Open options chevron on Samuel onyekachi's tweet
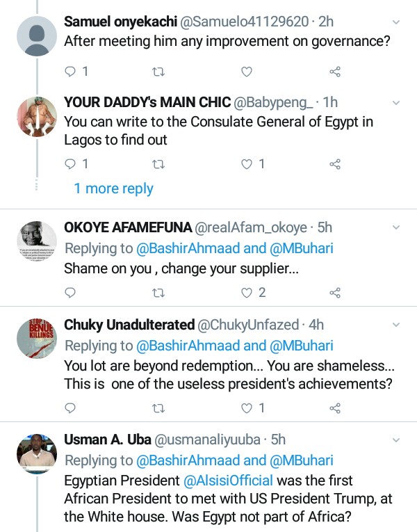Image resolution: width=417 pixels, height=532 pixels. [396, 23]
